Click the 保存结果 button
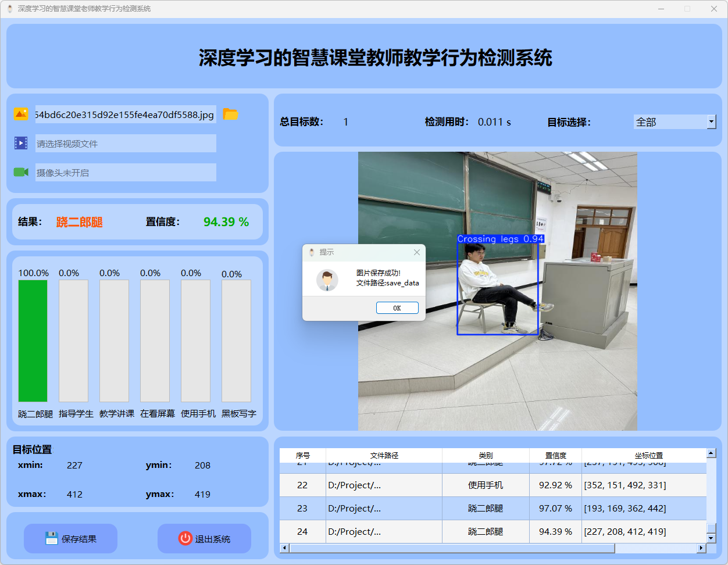This screenshot has height=565, width=728. (x=71, y=538)
